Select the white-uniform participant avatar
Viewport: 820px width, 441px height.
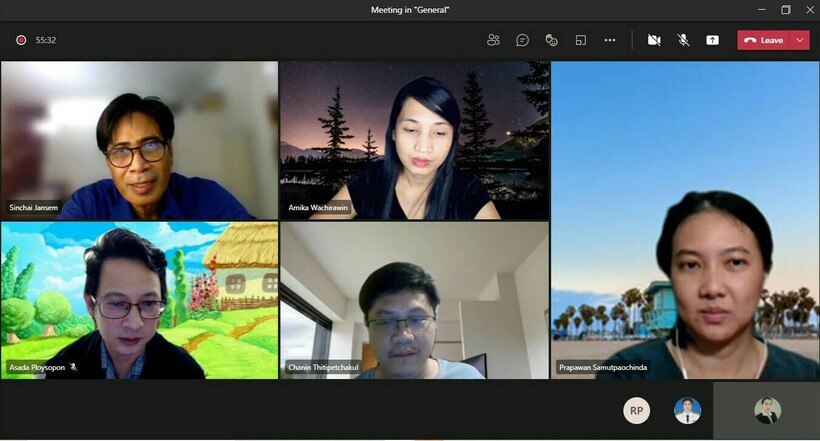(687, 411)
